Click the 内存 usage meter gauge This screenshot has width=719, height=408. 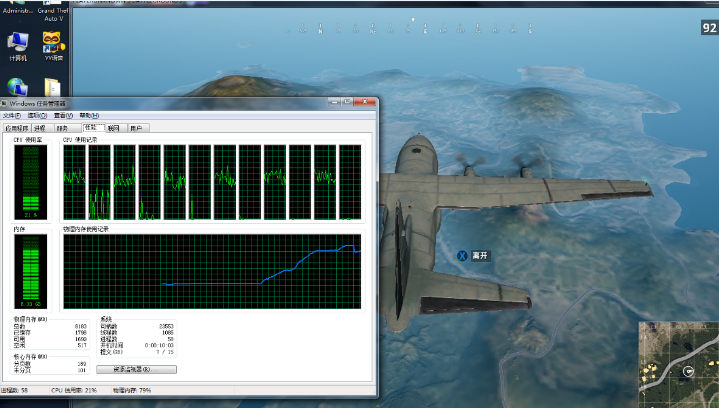pos(31,271)
